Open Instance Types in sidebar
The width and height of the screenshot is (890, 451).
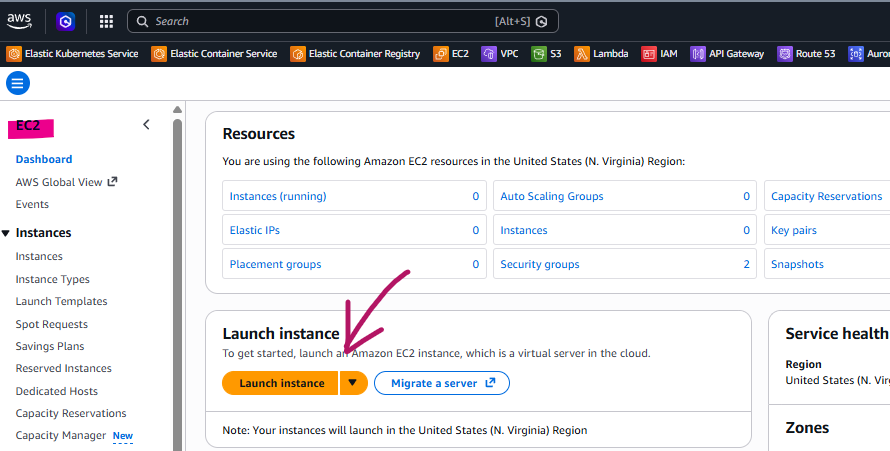(53, 279)
